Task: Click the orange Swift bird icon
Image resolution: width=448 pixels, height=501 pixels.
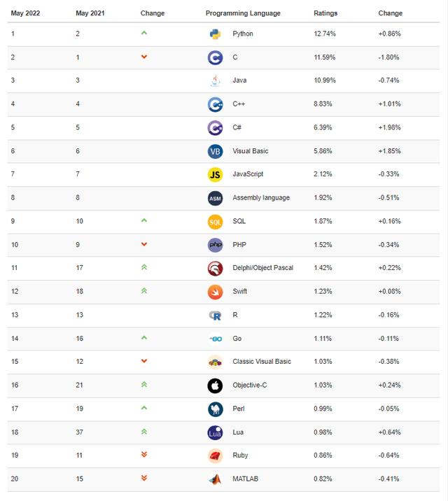Action: (x=215, y=292)
